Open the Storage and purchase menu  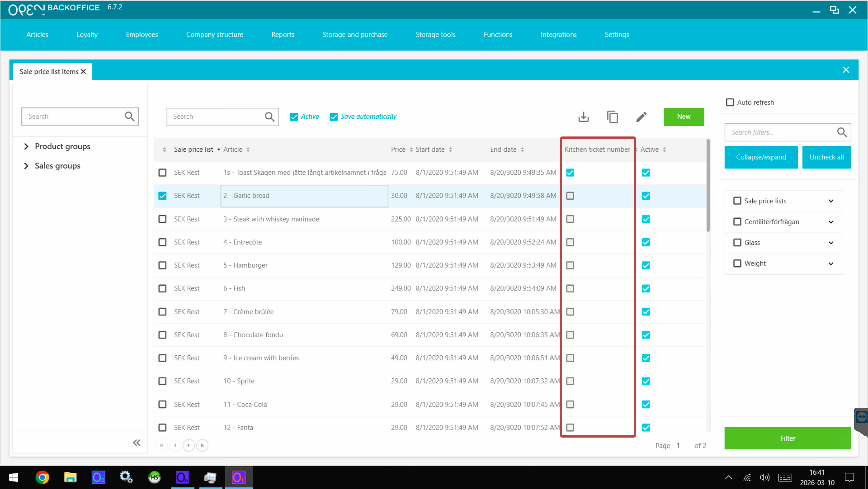(x=354, y=34)
